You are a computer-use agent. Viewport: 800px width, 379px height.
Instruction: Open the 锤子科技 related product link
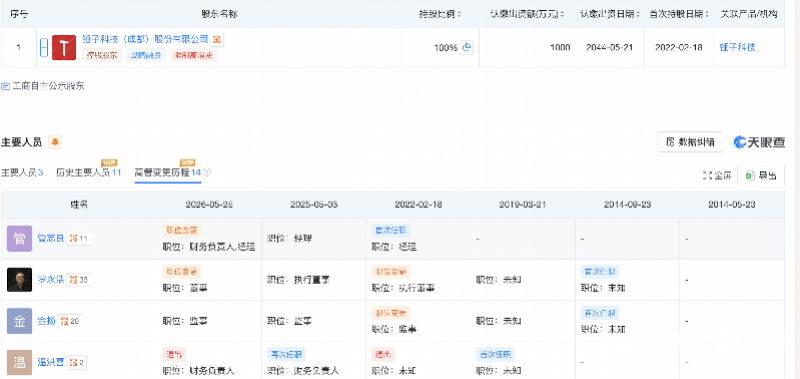click(737, 47)
